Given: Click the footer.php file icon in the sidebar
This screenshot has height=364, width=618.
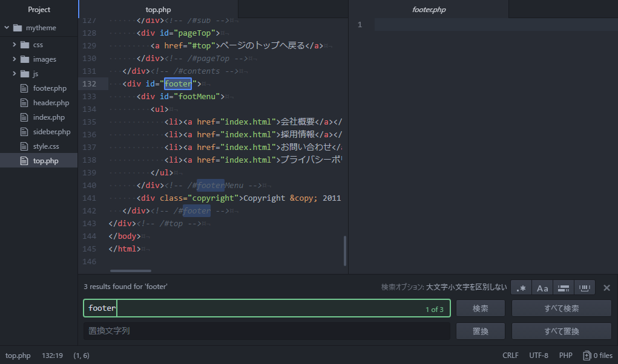Looking at the screenshot, I should [x=23, y=88].
